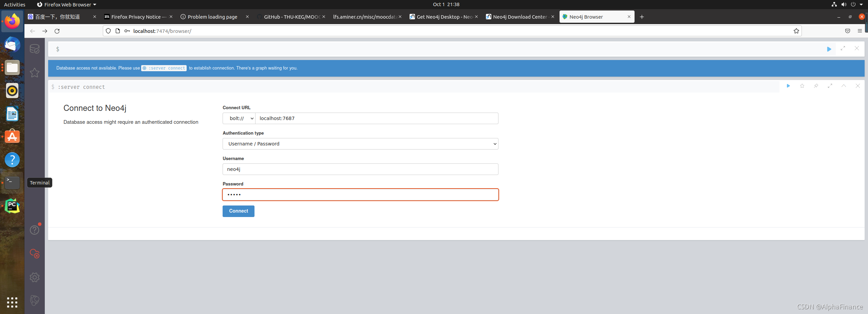Open the system status menu arrow

pyautogui.click(x=861, y=4)
